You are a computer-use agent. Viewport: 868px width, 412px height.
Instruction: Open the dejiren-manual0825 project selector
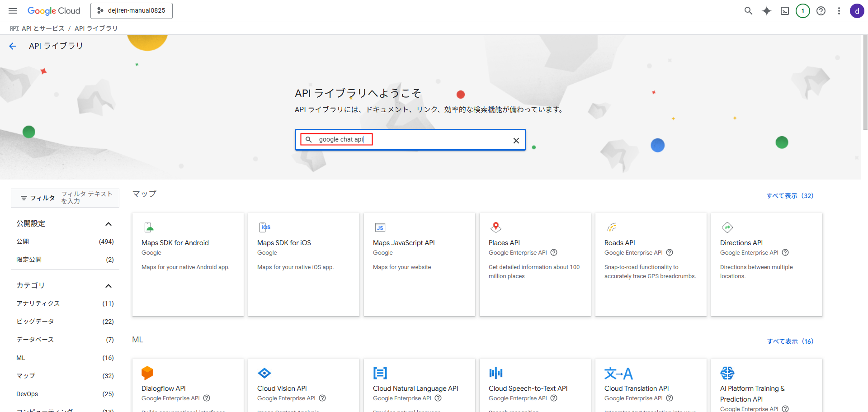[131, 11]
